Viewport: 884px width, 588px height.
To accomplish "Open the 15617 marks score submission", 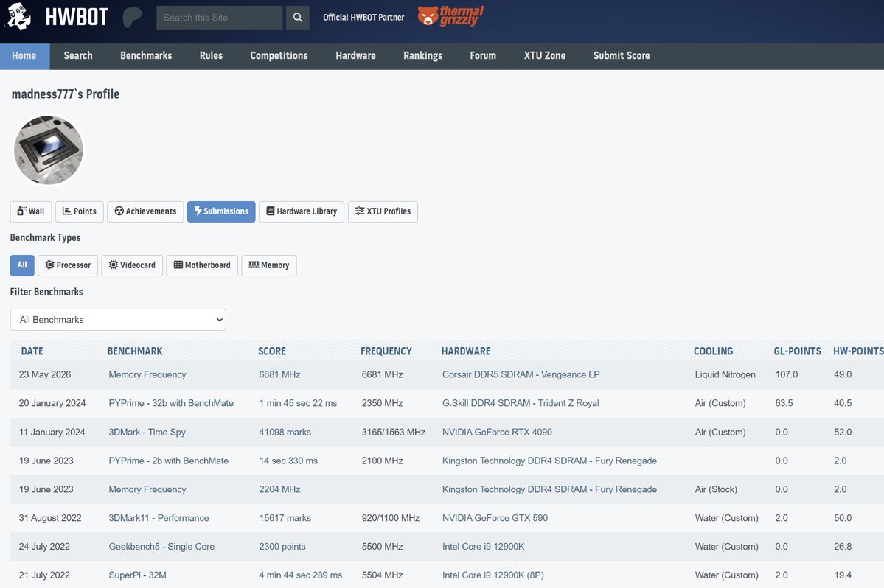I will [285, 518].
